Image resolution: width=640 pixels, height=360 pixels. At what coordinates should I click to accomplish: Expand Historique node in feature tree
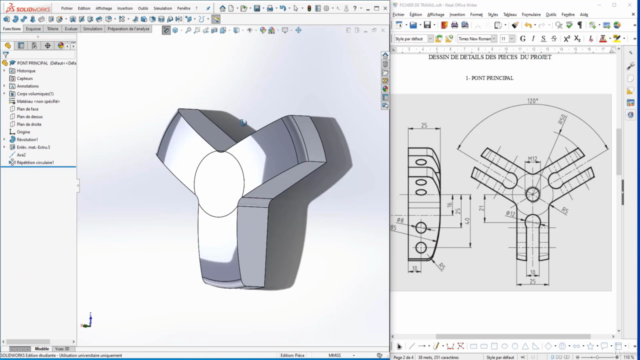coord(4,71)
